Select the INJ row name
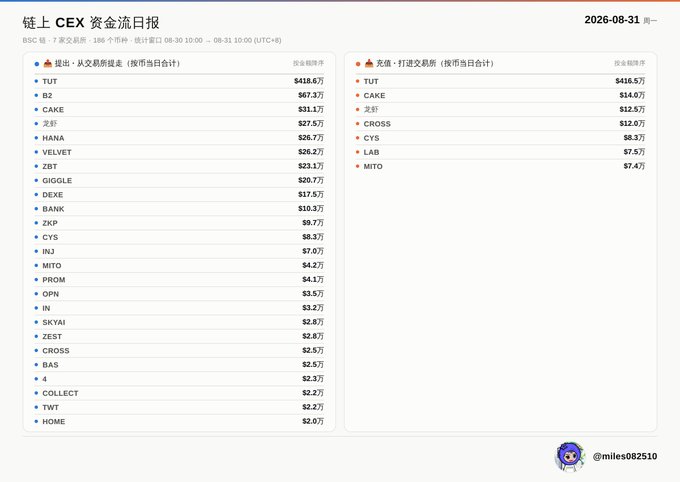 coord(49,252)
